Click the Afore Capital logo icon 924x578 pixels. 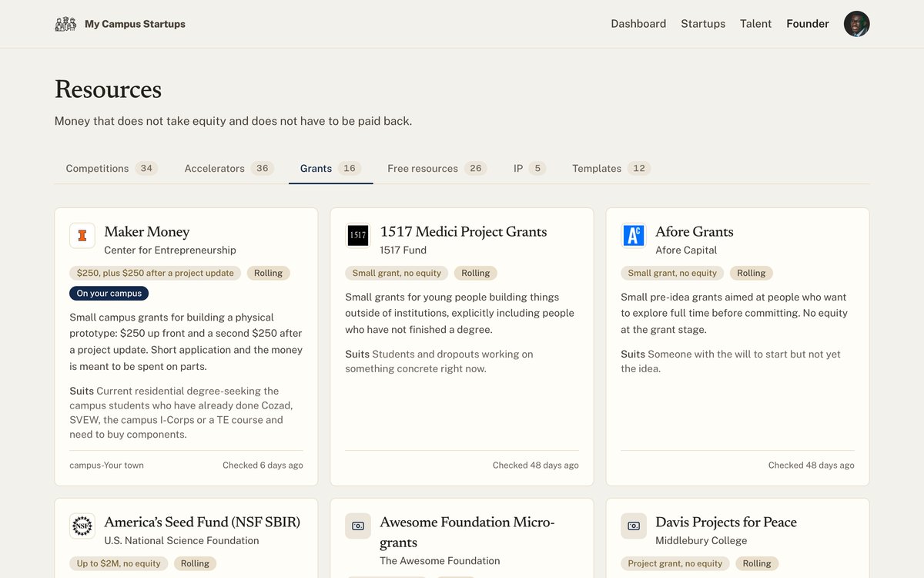(634, 236)
